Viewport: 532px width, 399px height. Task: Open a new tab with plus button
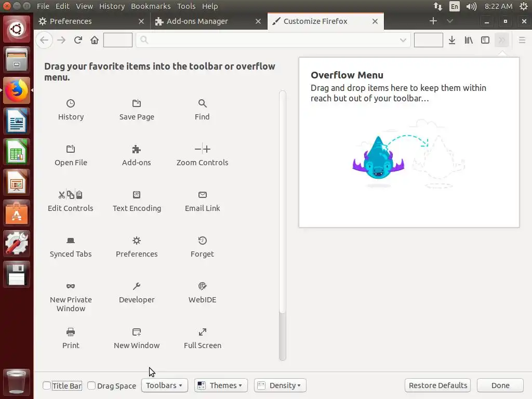tap(433, 21)
